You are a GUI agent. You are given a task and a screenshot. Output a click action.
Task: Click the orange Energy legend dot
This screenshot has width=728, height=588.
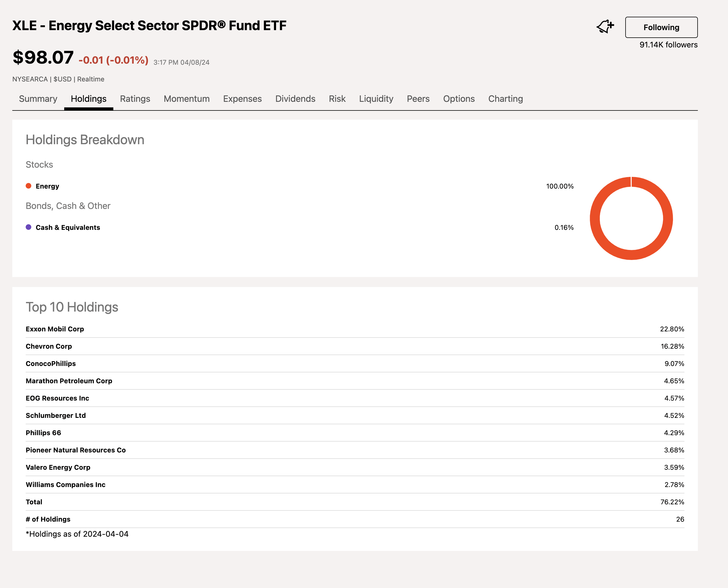click(x=28, y=186)
